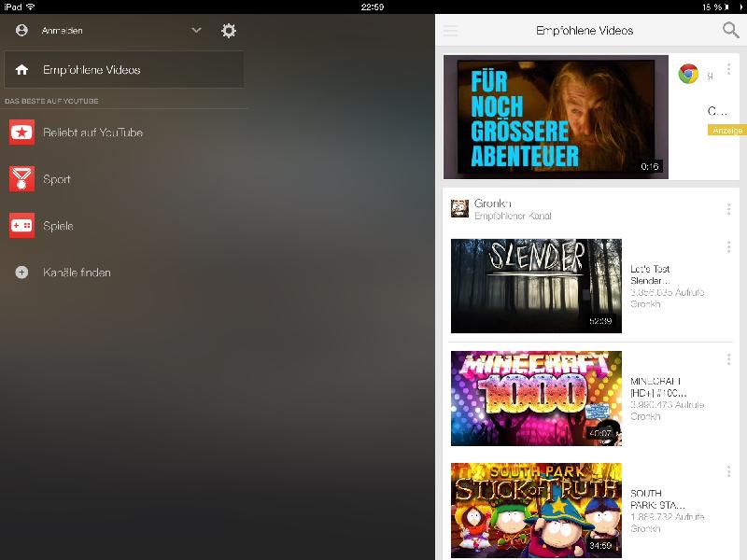Click the account profile icon next to Anmelden
The image size is (747, 560).
click(21, 31)
